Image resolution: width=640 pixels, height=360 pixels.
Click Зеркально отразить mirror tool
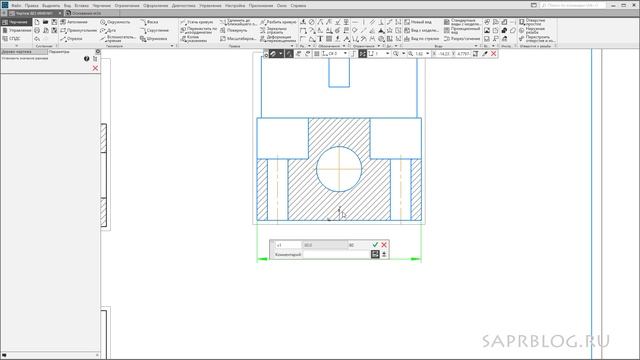point(273,30)
